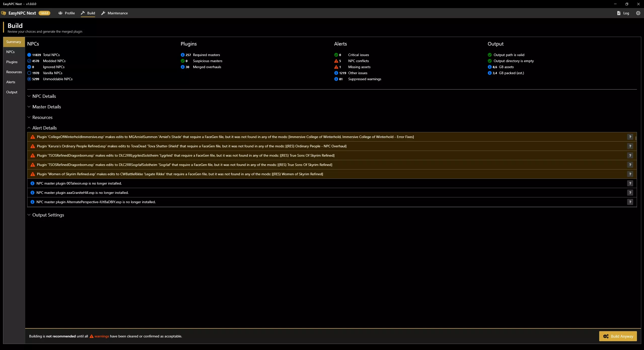Click help button for Karura's Ordinary People alert
The height and width of the screenshot is (350, 644).
click(630, 146)
